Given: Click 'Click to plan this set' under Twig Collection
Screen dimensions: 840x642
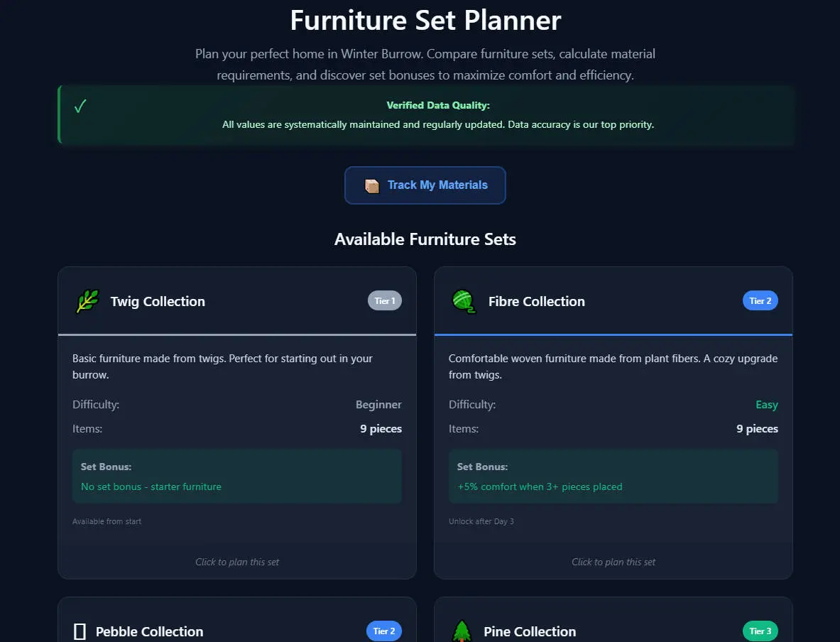Looking at the screenshot, I should [x=237, y=561].
